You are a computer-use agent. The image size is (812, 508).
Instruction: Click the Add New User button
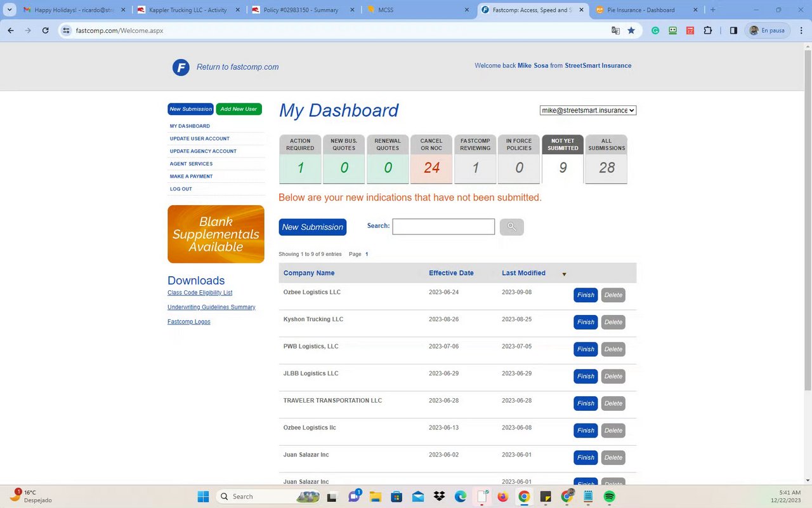pyautogui.click(x=239, y=109)
